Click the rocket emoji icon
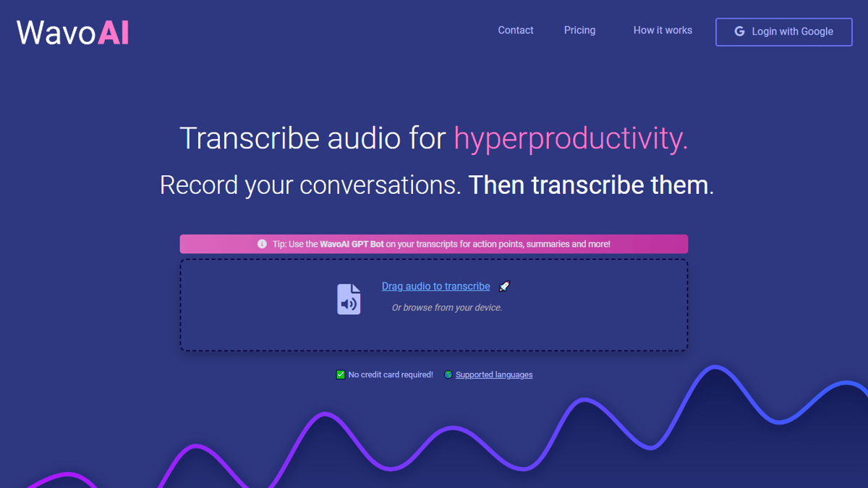Screen dimensions: 868x488 [x=504, y=287]
